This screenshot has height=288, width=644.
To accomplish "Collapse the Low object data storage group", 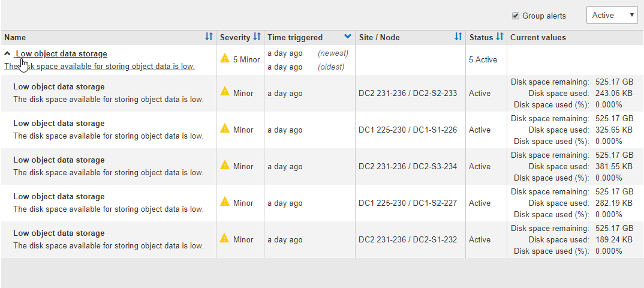I will 7,53.
